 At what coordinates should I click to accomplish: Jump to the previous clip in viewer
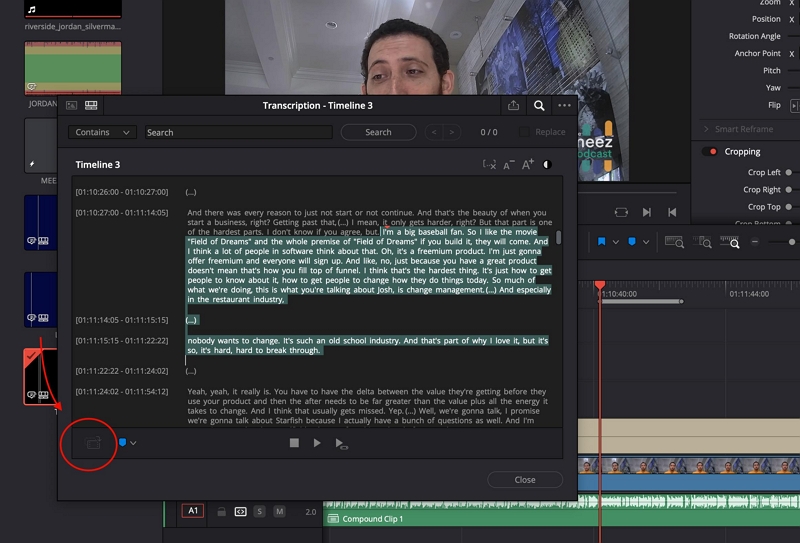coord(672,212)
